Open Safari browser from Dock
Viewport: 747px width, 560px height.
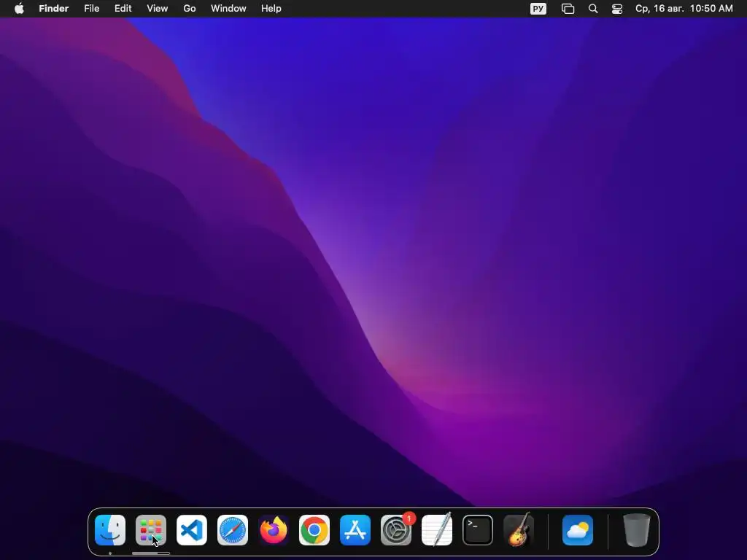233,530
